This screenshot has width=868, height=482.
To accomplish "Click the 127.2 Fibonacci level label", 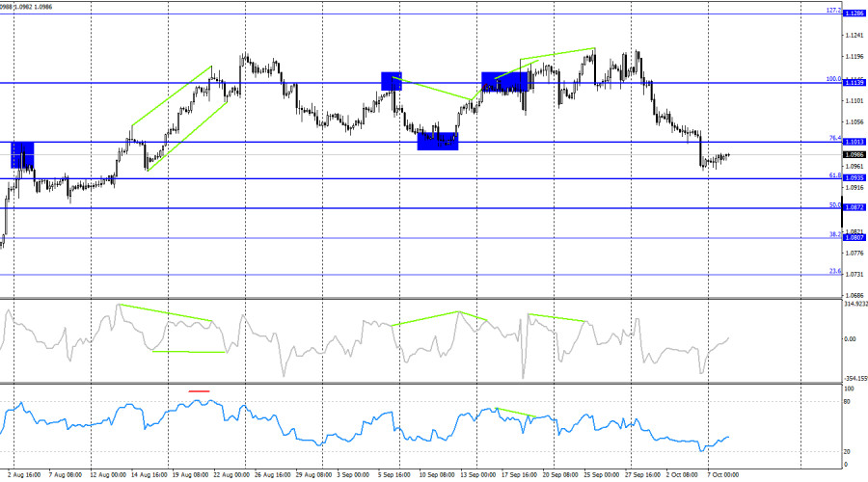I will point(833,10).
